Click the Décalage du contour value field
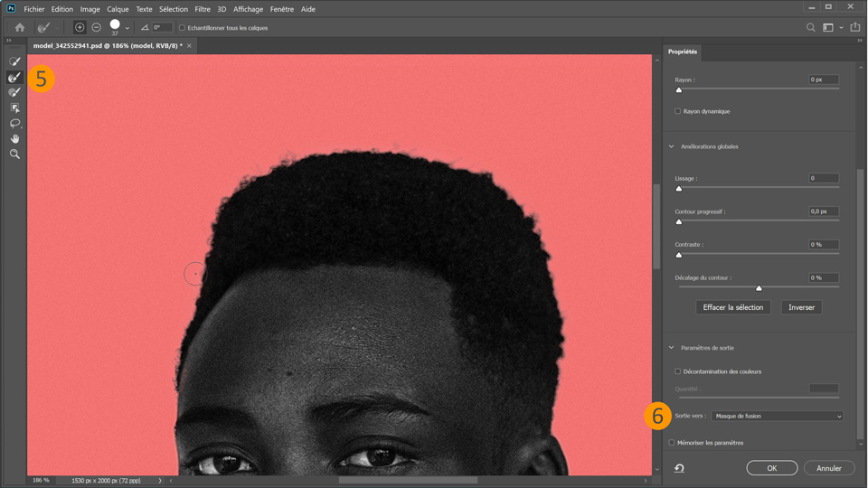The height and width of the screenshot is (488, 868). [x=824, y=277]
